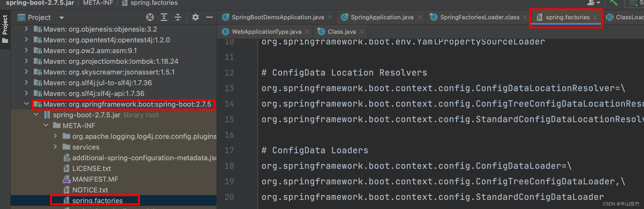Close the Class.java tab

click(x=362, y=32)
